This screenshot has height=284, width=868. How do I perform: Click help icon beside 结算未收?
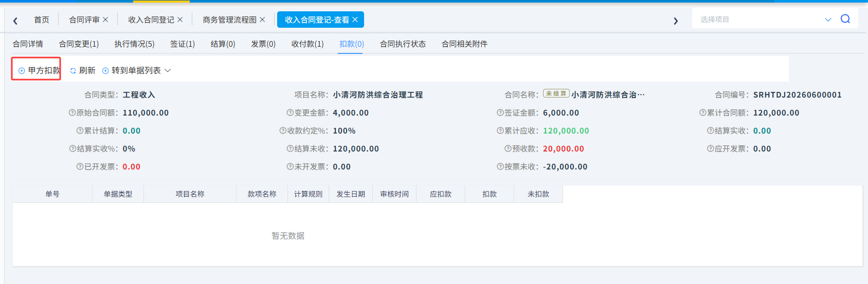[x=291, y=148]
